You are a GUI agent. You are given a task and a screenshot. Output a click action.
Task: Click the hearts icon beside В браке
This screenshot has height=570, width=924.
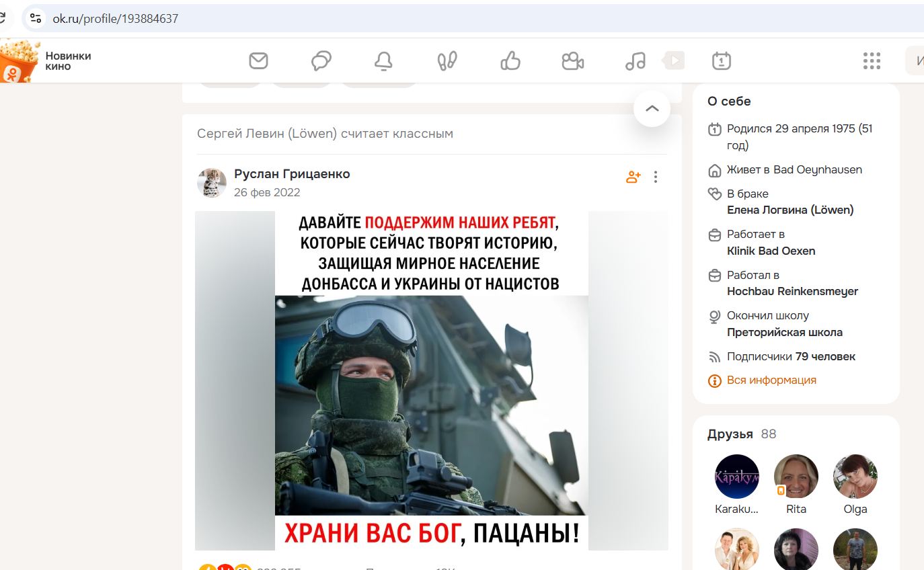point(715,194)
